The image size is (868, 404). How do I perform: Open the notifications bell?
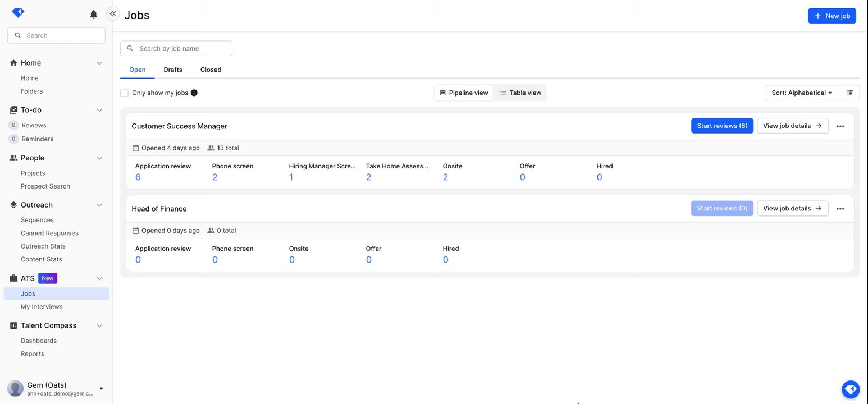(94, 15)
